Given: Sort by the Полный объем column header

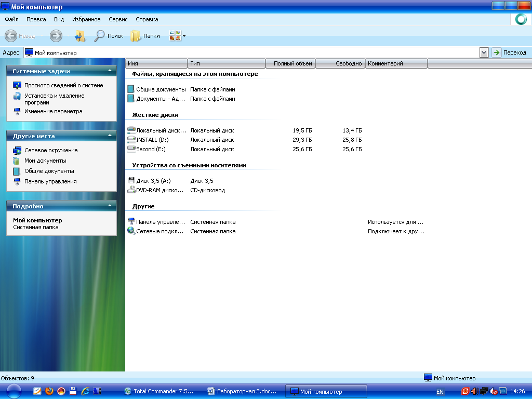Looking at the screenshot, I should click(290, 63).
